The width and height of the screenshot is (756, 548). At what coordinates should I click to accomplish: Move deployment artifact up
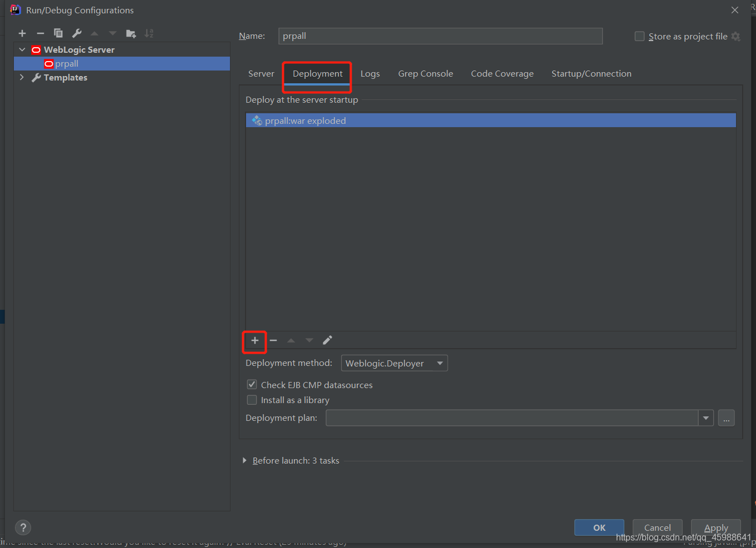[x=291, y=340]
